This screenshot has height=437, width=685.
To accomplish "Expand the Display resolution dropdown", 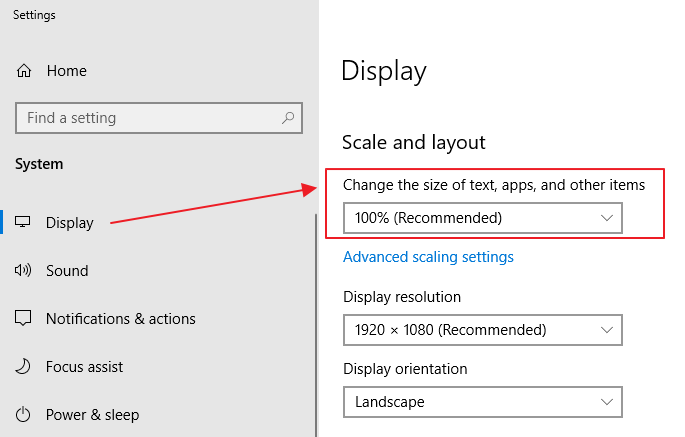I will [482, 329].
